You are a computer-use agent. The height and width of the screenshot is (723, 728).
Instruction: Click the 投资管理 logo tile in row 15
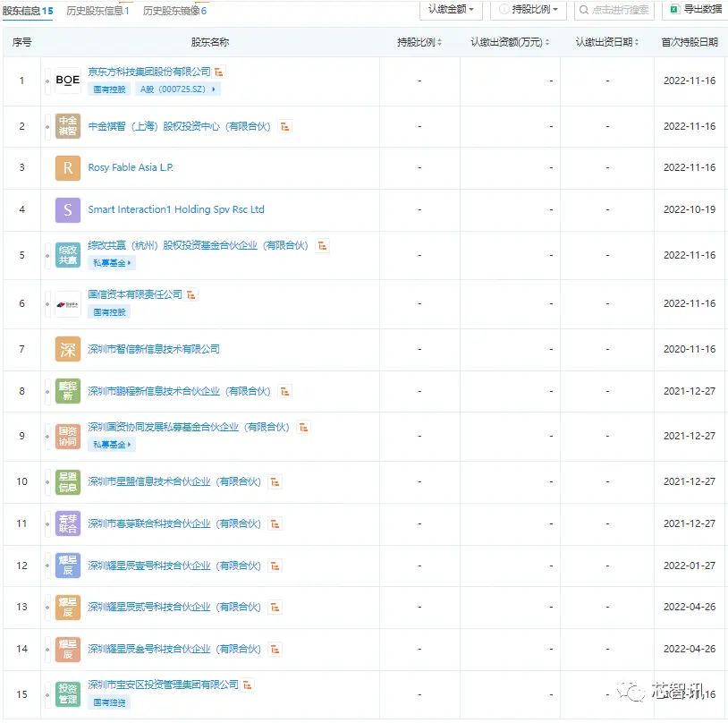[68, 694]
